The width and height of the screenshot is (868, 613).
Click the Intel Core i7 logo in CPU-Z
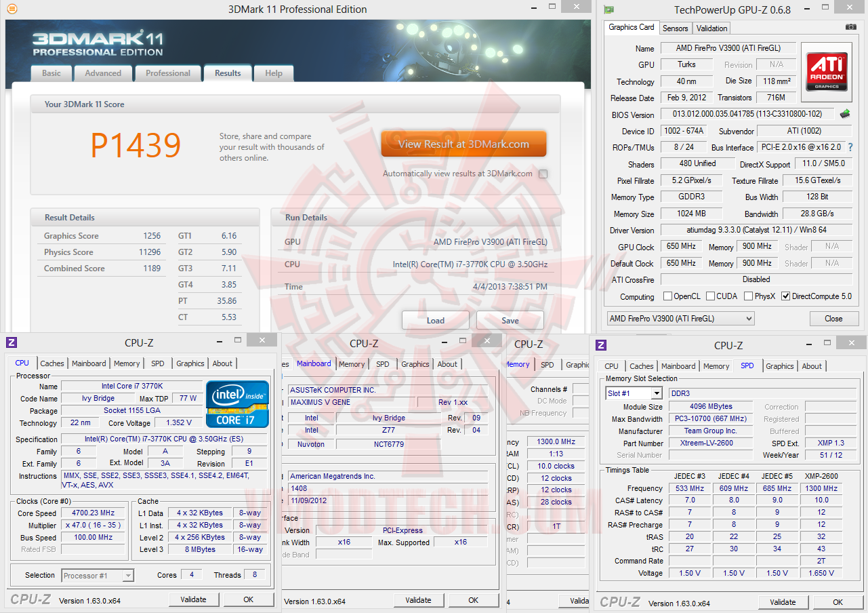click(237, 404)
